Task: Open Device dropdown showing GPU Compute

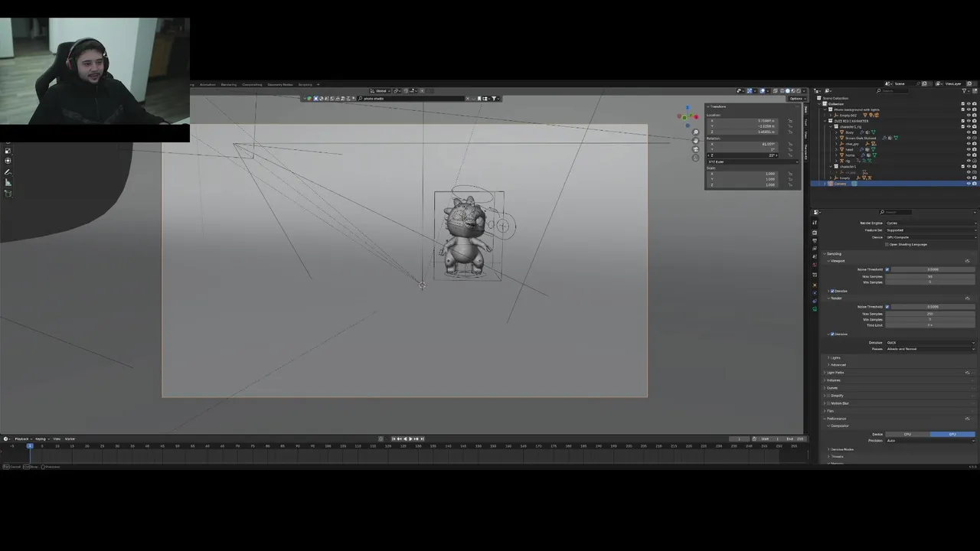Action: (932, 237)
